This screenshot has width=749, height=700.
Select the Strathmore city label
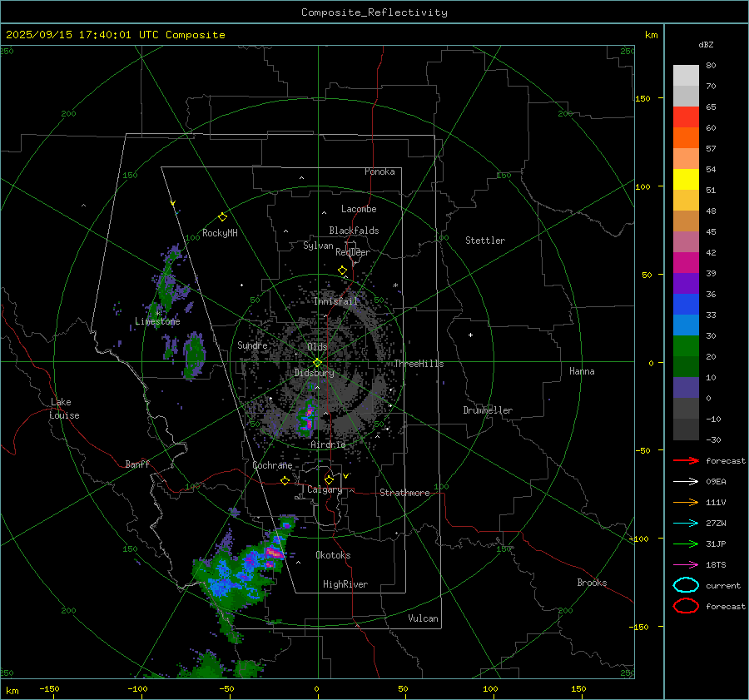click(x=404, y=493)
